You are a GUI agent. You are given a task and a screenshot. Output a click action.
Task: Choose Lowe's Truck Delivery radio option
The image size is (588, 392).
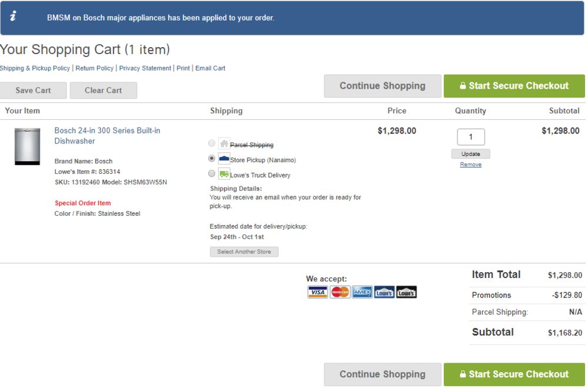coord(212,174)
